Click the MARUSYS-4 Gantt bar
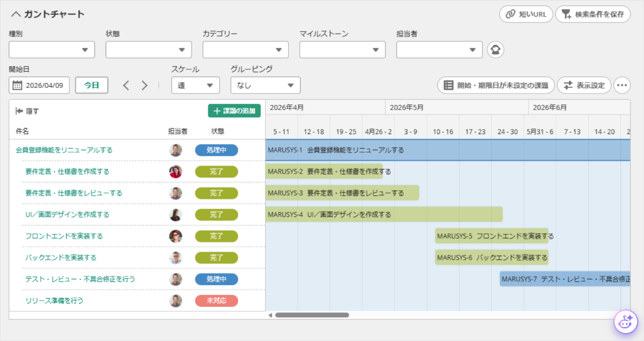 click(x=384, y=214)
